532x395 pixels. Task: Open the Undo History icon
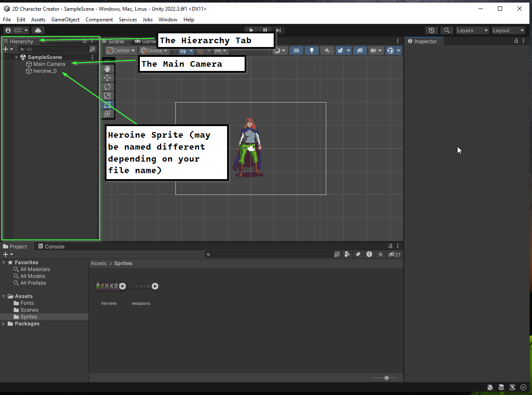[432, 30]
